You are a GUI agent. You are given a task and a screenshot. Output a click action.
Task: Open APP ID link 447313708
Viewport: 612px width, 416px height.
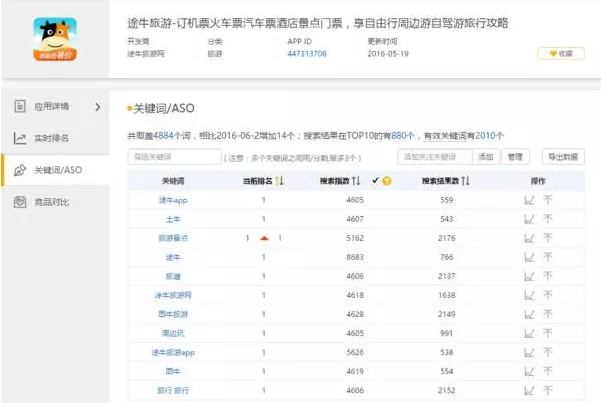tap(307, 54)
